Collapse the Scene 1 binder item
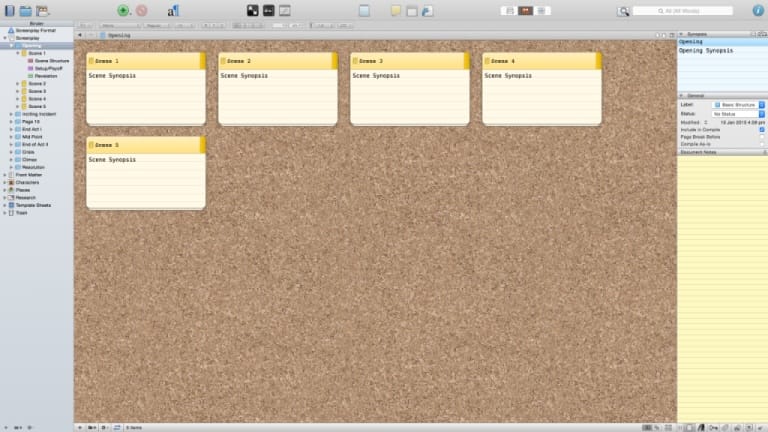 pyautogui.click(x=18, y=53)
